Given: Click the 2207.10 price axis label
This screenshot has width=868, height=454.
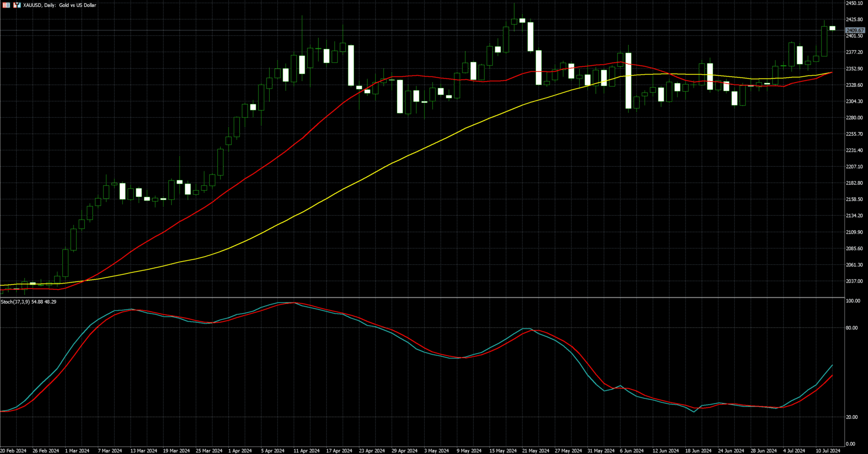Looking at the screenshot, I should click(854, 167).
